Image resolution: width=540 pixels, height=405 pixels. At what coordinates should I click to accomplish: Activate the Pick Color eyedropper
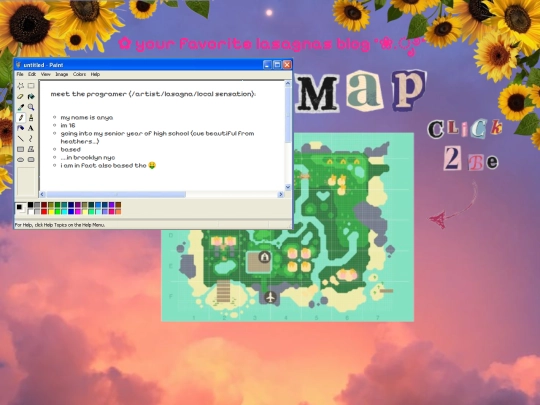coord(21,107)
